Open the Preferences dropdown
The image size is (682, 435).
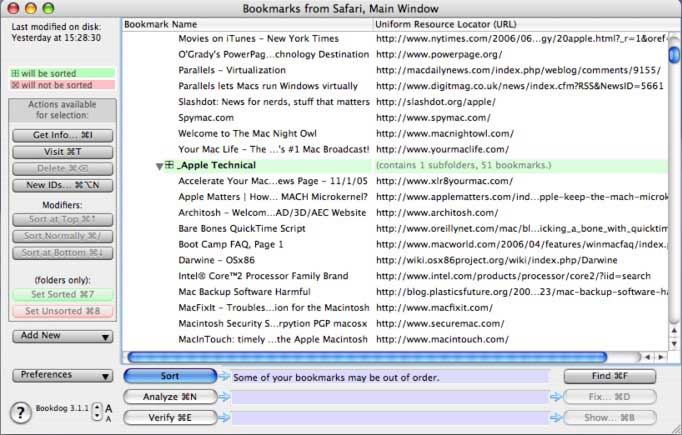63,375
